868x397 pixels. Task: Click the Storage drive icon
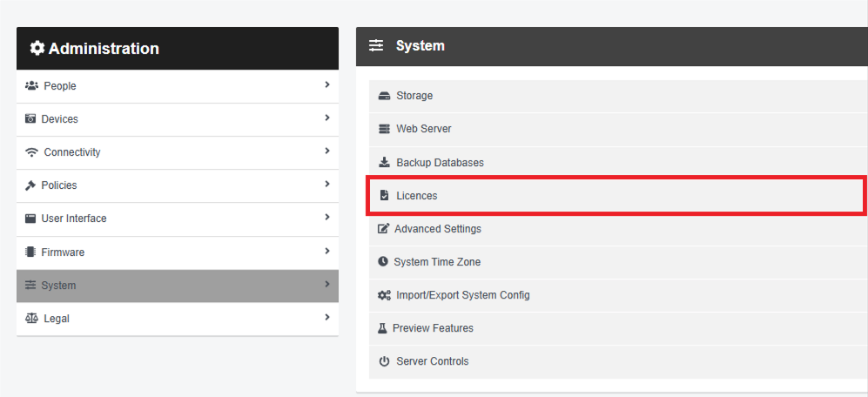tap(384, 96)
